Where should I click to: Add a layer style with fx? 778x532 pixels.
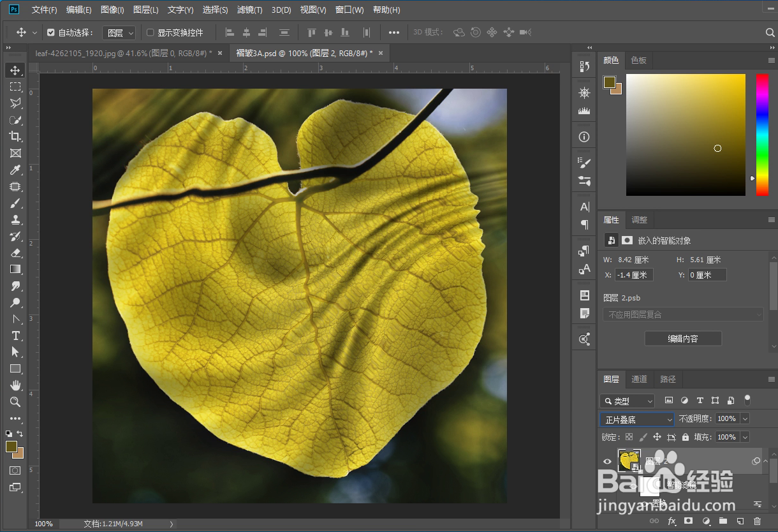click(x=672, y=521)
